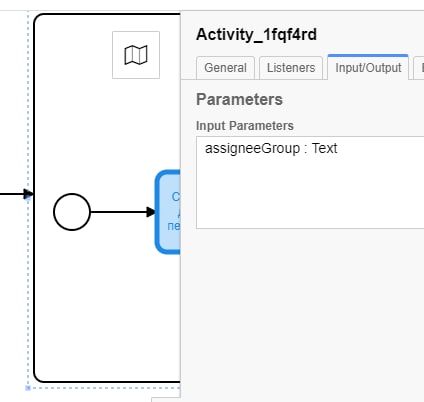This screenshot has width=424, height=402.
Task: Select the blue highlighted task shape
Action: [168, 212]
